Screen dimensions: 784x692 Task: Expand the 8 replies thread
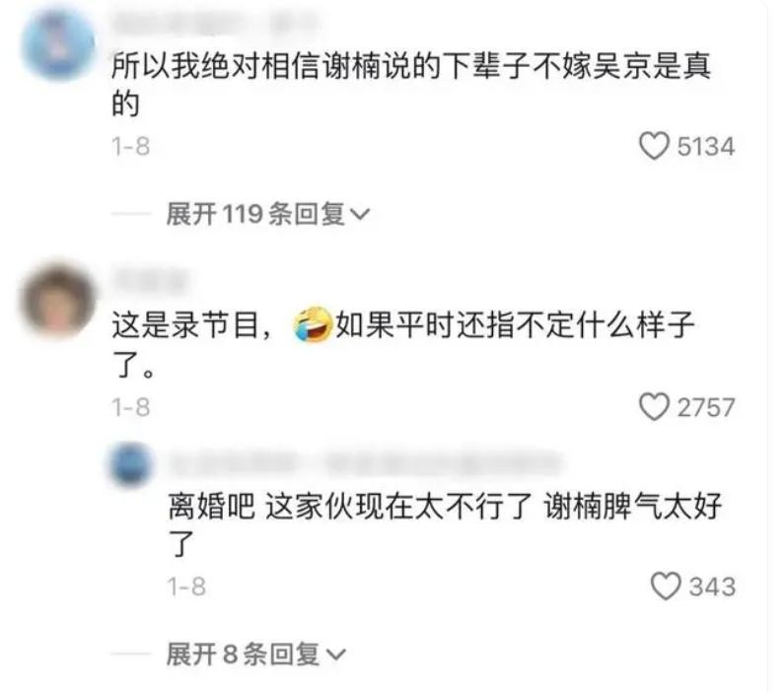click(x=255, y=654)
